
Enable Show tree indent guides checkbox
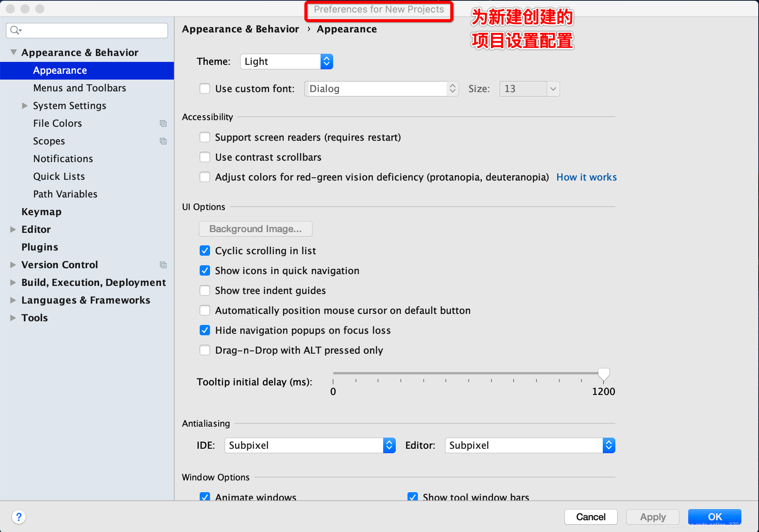[205, 291]
